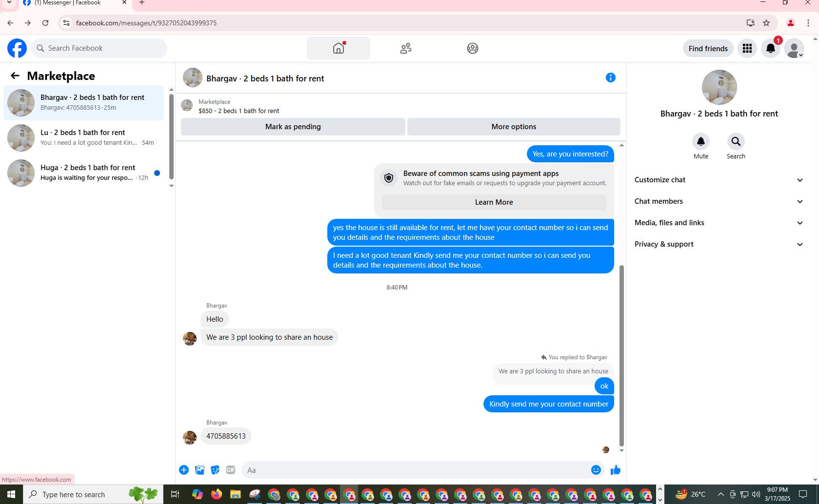Click the 'Hello' message from Bhargav

point(215,319)
